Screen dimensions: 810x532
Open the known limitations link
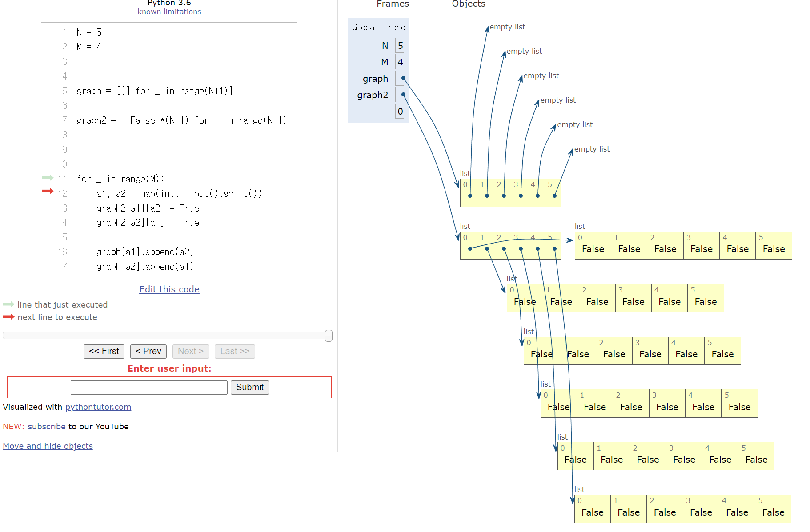click(x=169, y=12)
